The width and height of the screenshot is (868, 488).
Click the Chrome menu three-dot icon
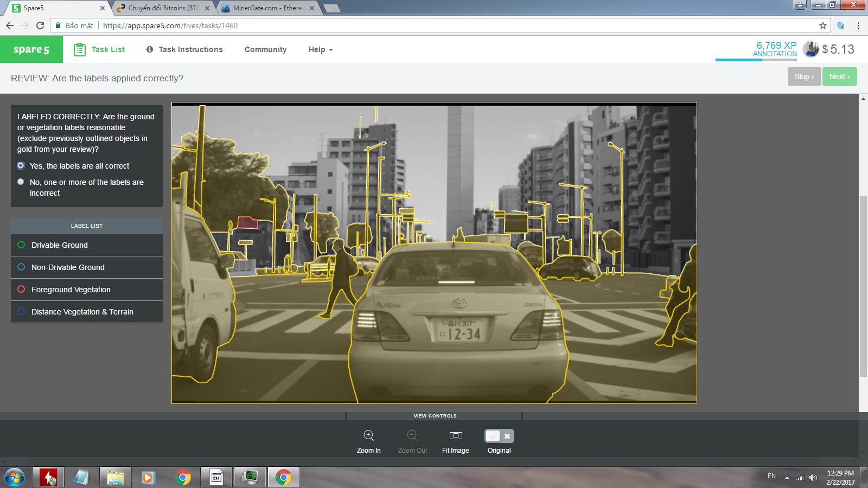click(858, 25)
